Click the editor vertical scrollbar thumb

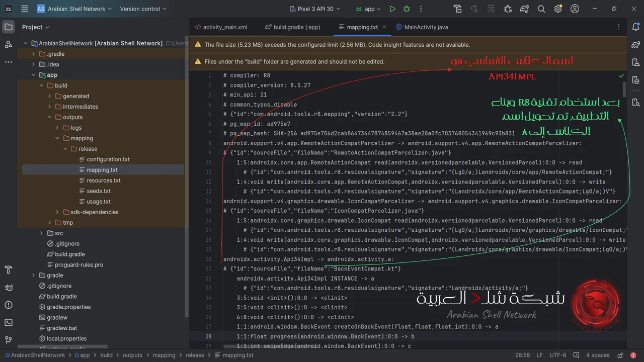point(624,88)
